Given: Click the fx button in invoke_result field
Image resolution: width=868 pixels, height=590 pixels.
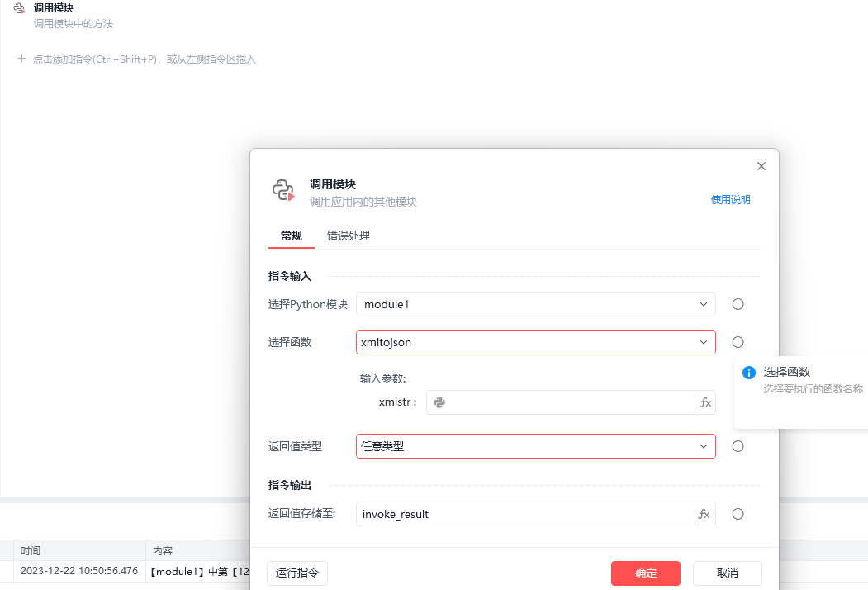Looking at the screenshot, I should click(x=704, y=514).
